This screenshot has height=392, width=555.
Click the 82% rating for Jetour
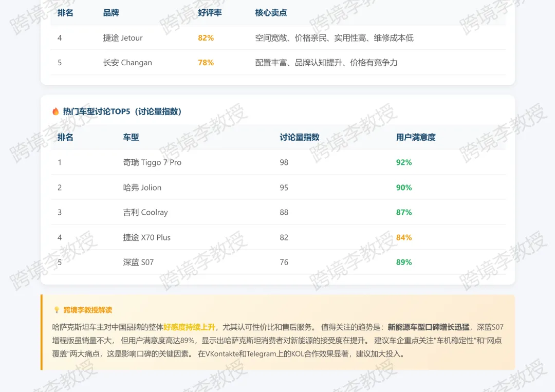206,38
